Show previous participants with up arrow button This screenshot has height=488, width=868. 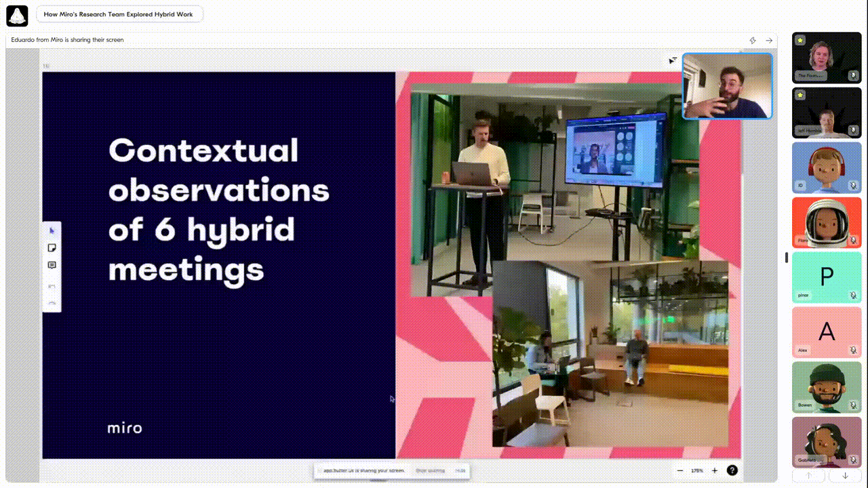click(x=809, y=476)
